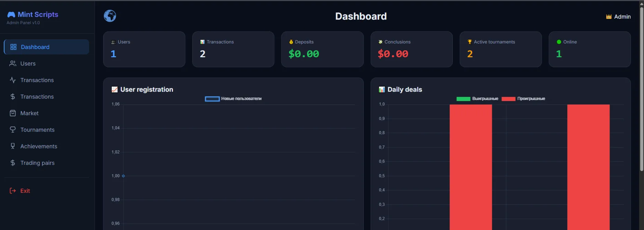This screenshot has height=230, width=644.
Task: Click the green Online status dot
Action: [x=559, y=42]
